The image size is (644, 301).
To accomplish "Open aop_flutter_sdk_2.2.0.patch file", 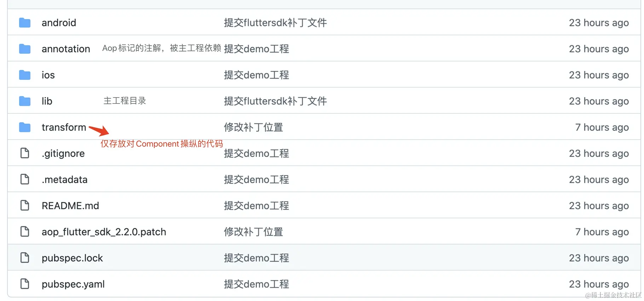I will click(x=104, y=232).
